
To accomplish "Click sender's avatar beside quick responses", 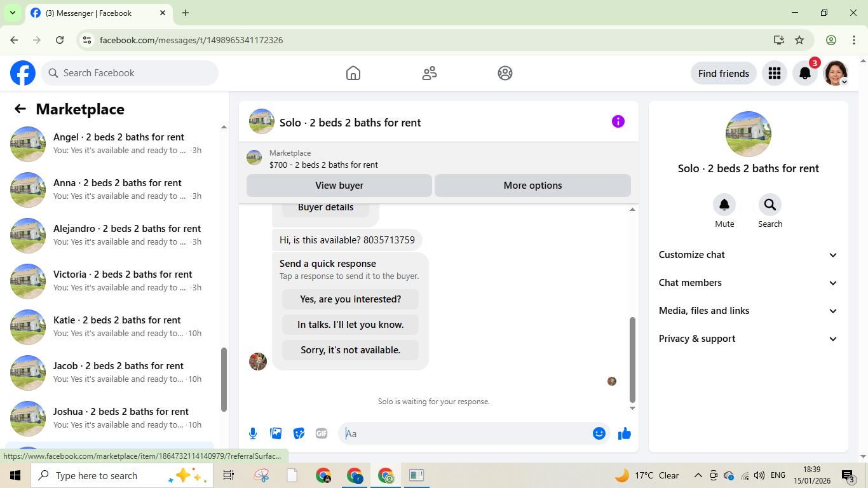I will pyautogui.click(x=258, y=362).
